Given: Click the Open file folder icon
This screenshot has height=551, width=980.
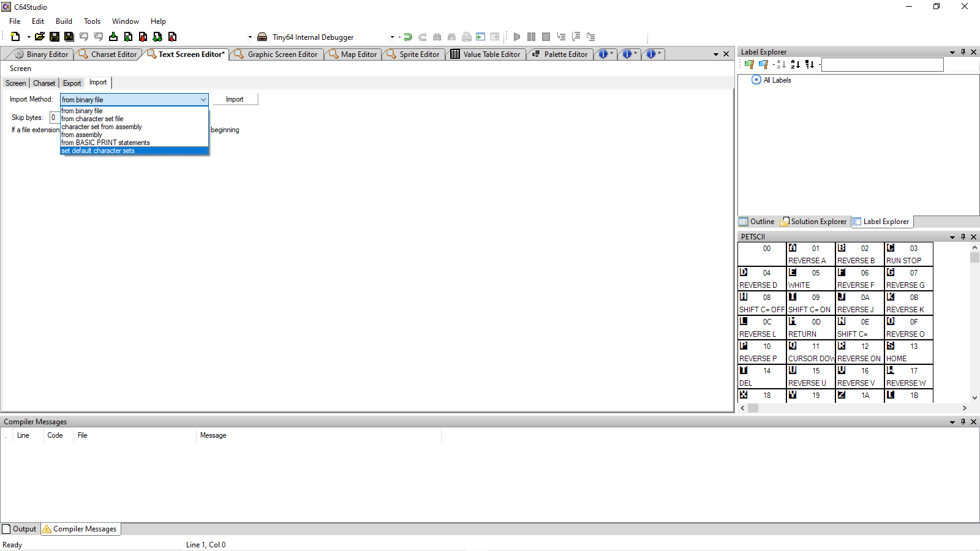Looking at the screenshot, I should [x=40, y=37].
